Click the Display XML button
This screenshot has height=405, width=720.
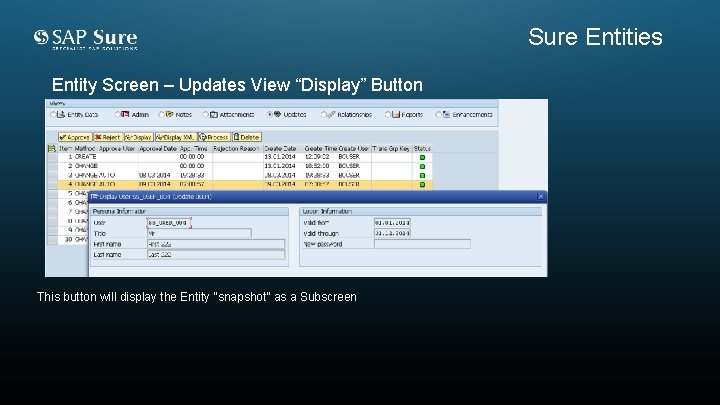pos(176,137)
